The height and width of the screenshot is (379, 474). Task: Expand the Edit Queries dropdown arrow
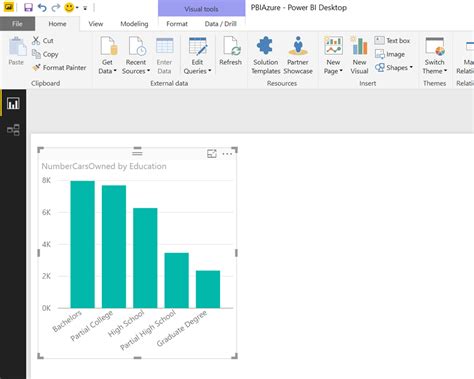coord(210,71)
